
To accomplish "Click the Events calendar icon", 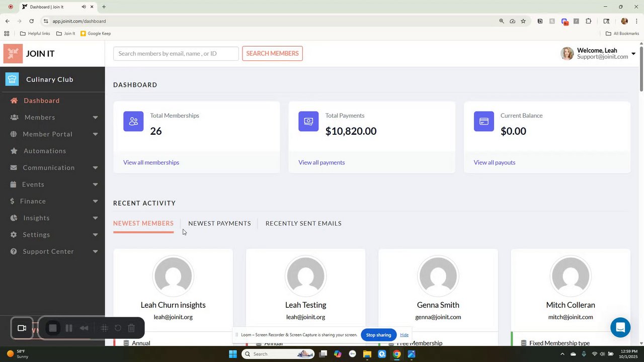I will tap(14, 185).
